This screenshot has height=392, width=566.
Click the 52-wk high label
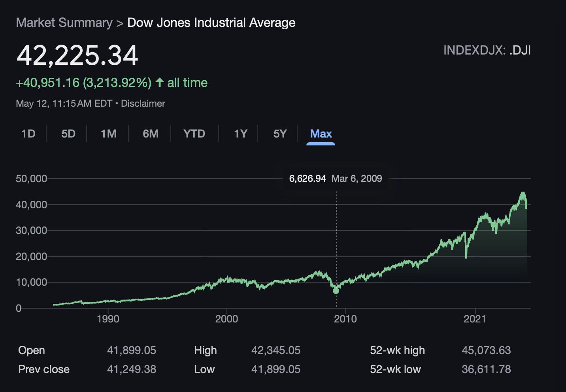pyautogui.click(x=397, y=351)
